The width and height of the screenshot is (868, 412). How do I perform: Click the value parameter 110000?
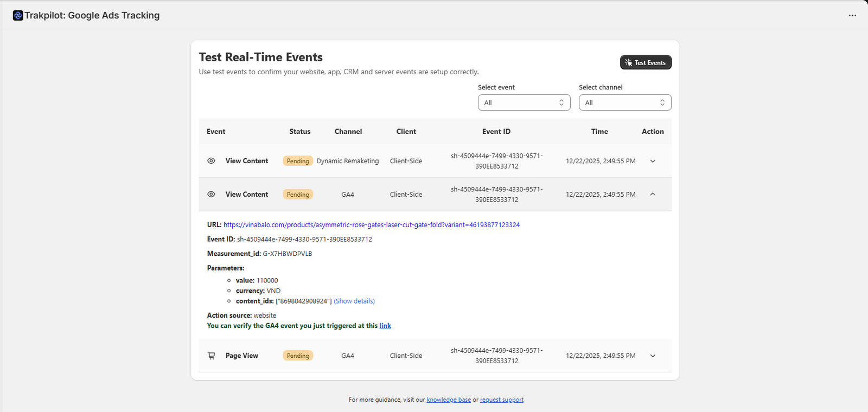click(x=267, y=280)
